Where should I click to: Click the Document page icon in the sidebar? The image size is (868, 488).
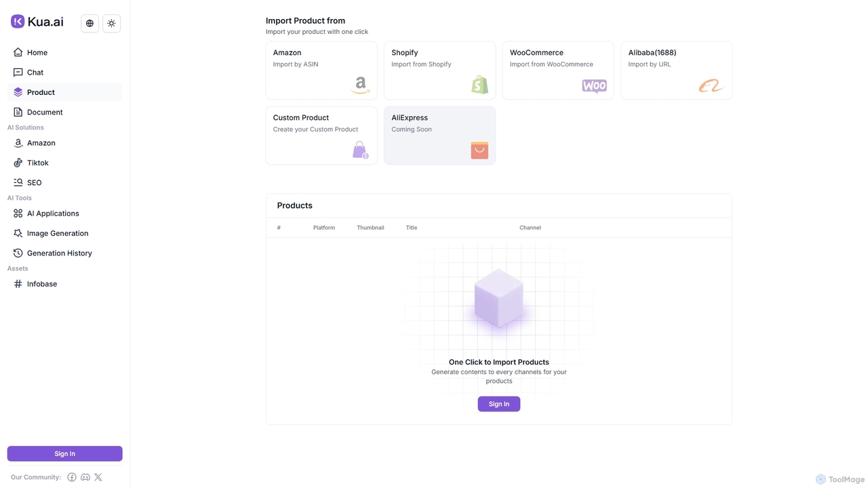pos(18,112)
